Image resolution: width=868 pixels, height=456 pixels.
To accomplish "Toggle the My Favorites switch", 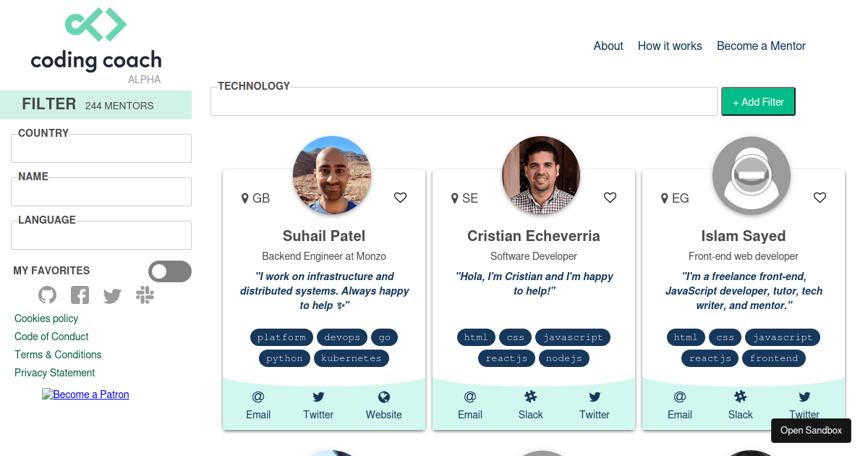I will [x=170, y=271].
